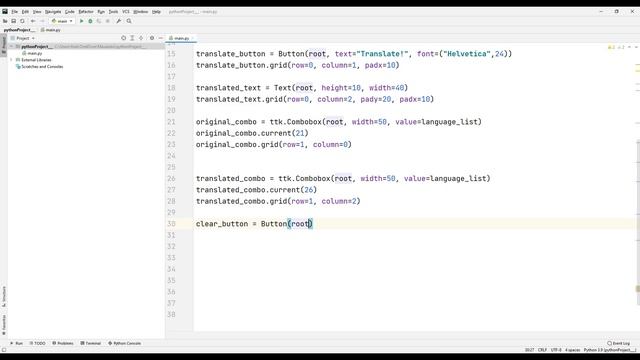Open the Problems tool window tab

coord(63,344)
